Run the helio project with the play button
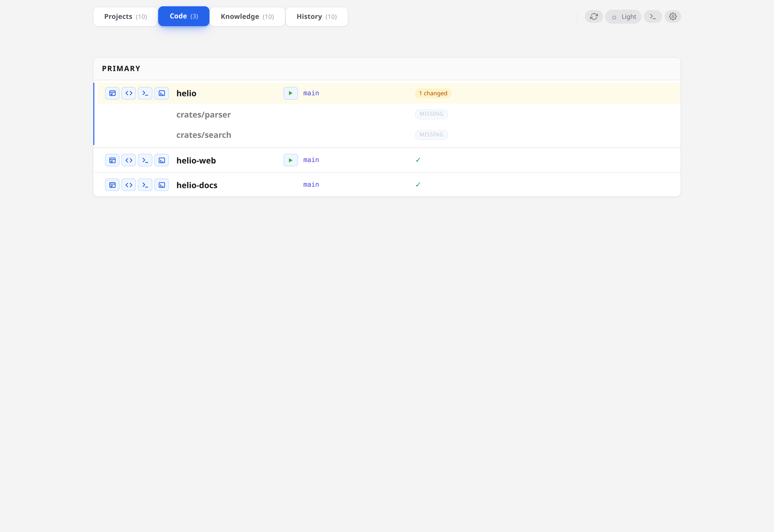The image size is (774, 532). pos(290,93)
